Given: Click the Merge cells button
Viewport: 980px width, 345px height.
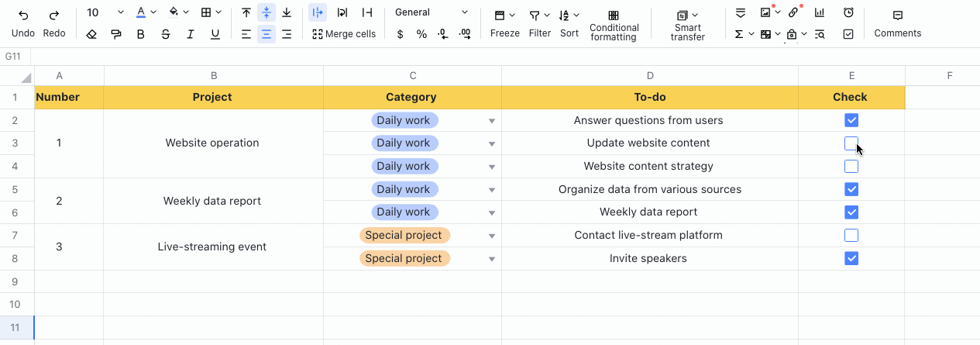Looking at the screenshot, I should (x=344, y=34).
